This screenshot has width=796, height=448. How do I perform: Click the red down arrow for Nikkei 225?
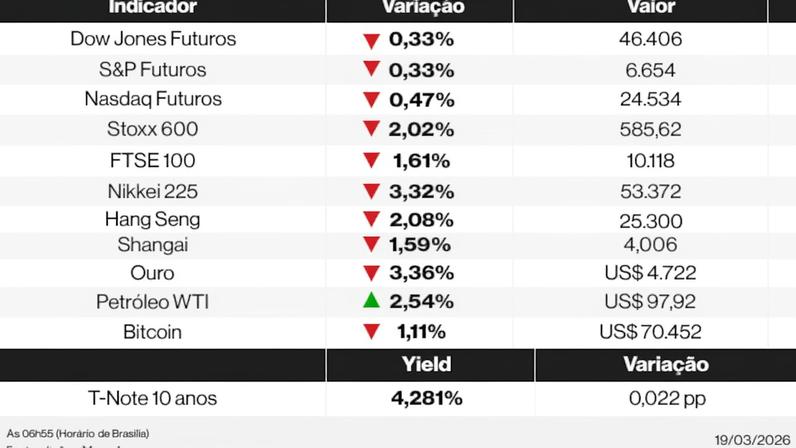tap(372, 191)
